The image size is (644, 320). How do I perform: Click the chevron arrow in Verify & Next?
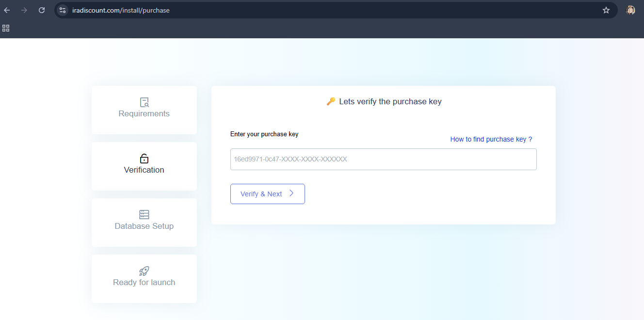point(291,193)
